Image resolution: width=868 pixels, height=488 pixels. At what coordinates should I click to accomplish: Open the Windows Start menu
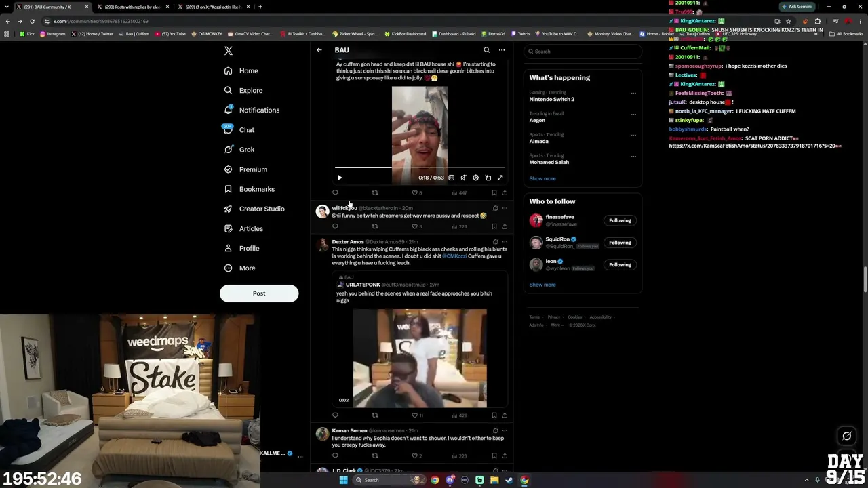pyautogui.click(x=343, y=480)
